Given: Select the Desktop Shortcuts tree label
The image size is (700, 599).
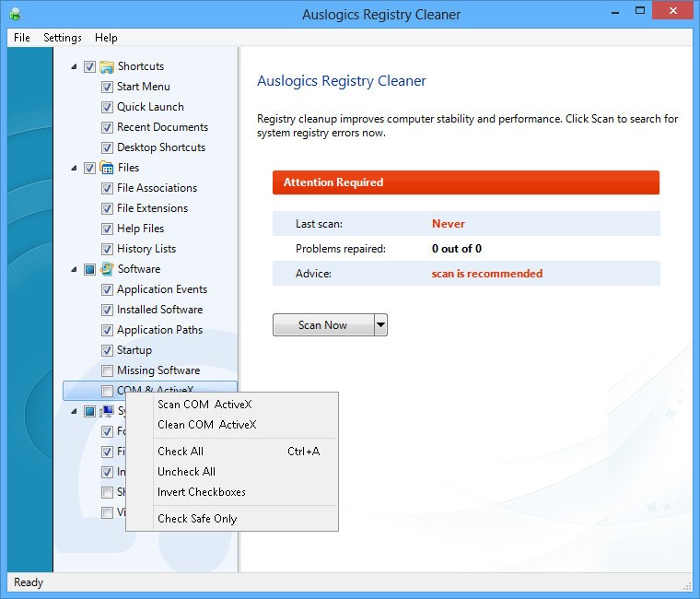Looking at the screenshot, I should tap(161, 147).
